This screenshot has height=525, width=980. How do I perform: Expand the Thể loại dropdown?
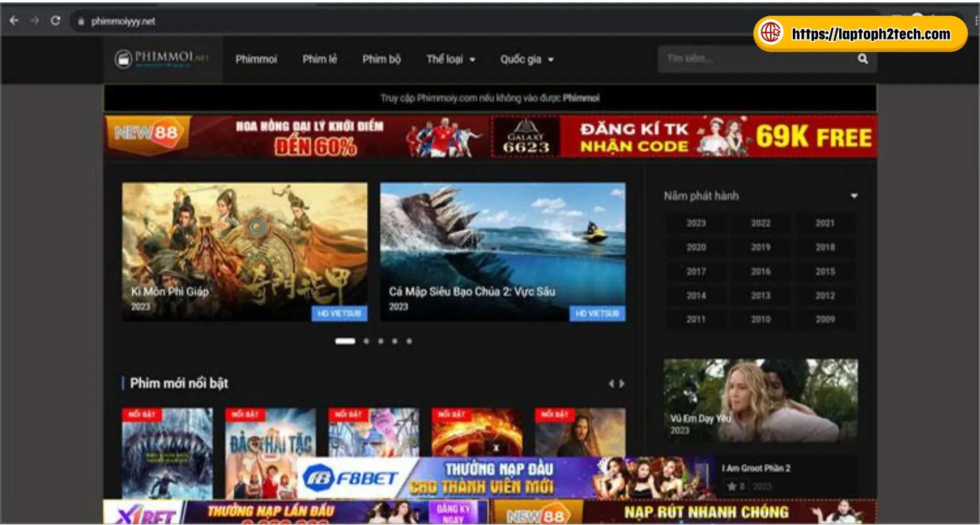451,59
